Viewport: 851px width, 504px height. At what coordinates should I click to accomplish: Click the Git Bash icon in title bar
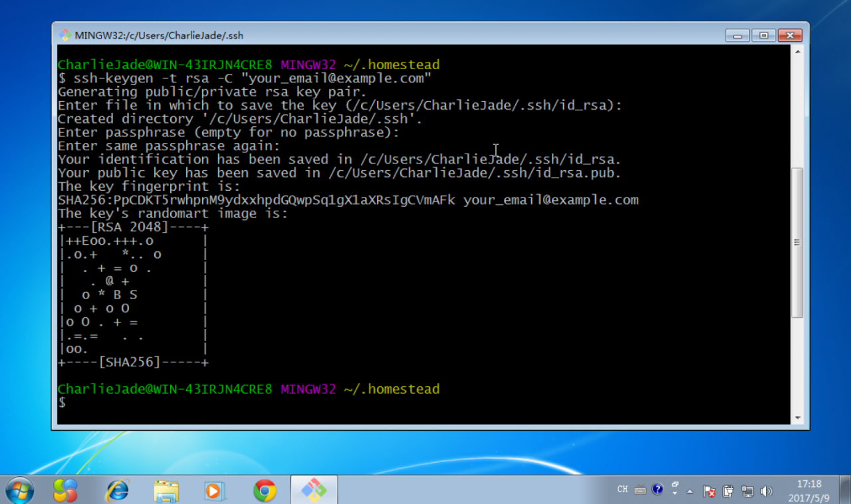[x=65, y=35]
